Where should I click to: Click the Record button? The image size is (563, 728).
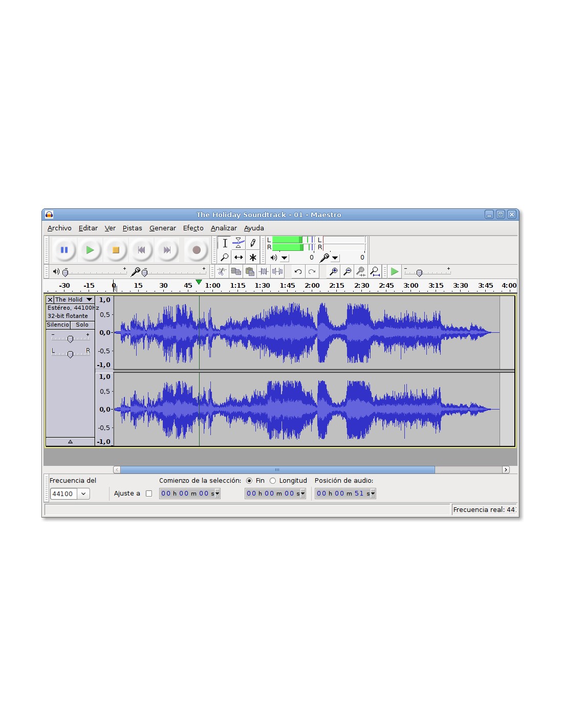[x=196, y=250]
